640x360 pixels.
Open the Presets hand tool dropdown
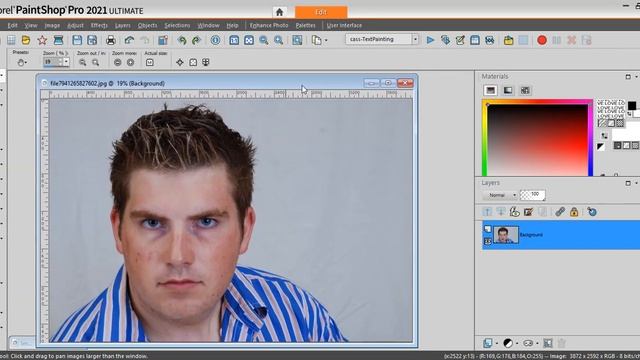(x=21, y=62)
